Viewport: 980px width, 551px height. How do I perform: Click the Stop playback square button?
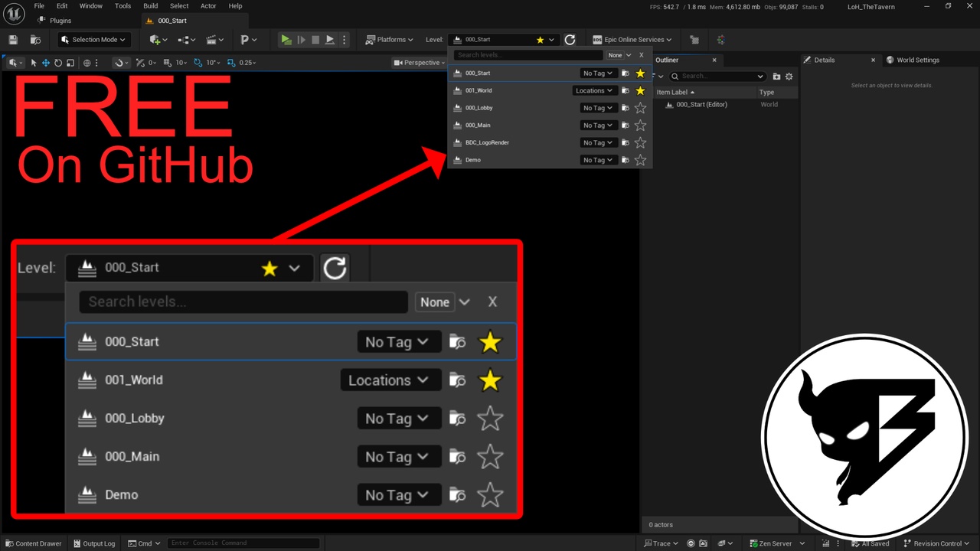pos(315,40)
